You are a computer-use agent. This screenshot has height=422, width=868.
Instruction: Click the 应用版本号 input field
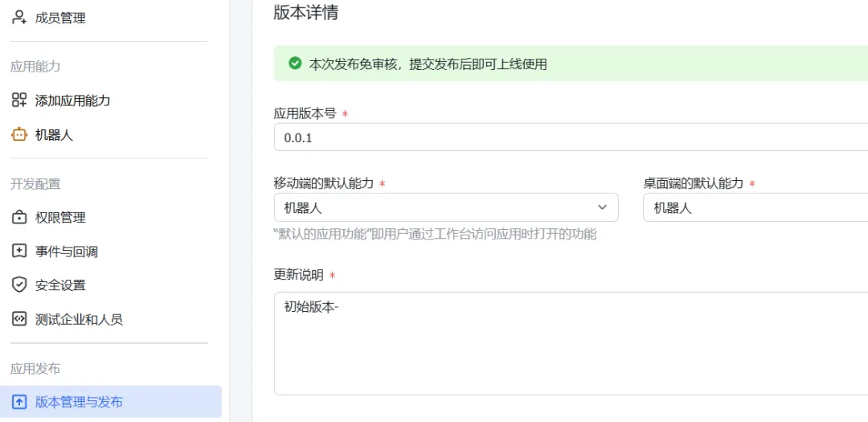(x=571, y=137)
